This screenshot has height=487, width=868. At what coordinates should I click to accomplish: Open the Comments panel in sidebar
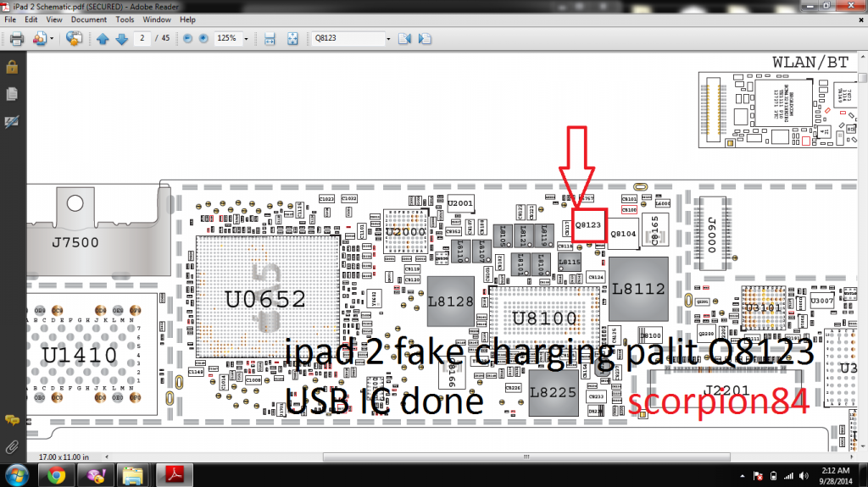tap(12, 420)
